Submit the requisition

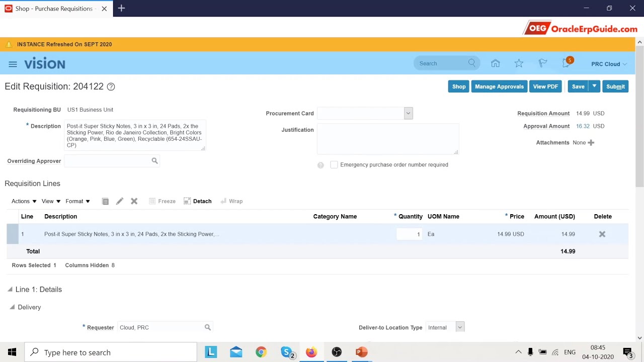point(615,86)
